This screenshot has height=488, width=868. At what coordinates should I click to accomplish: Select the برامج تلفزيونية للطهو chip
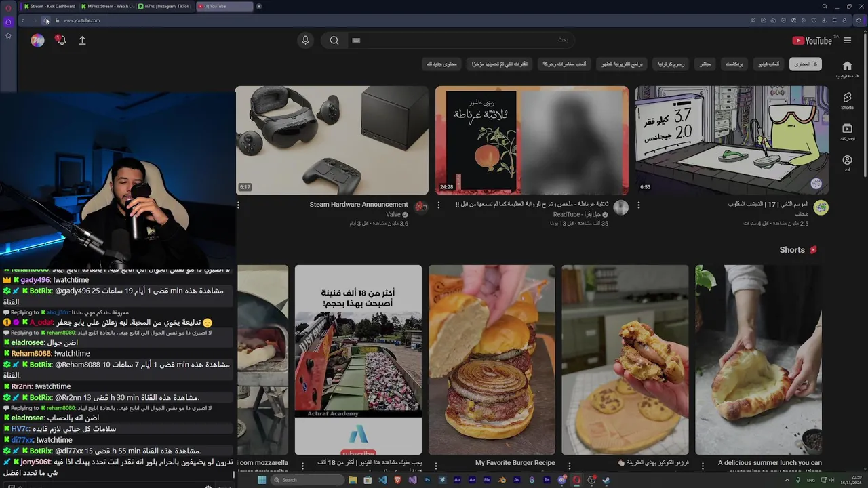pyautogui.click(x=622, y=64)
